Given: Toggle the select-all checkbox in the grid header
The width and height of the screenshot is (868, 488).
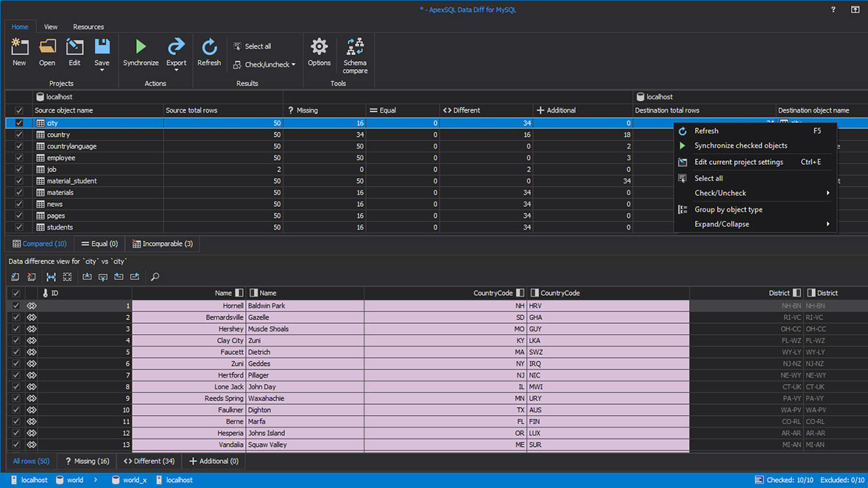Looking at the screenshot, I should click(x=18, y=110).
